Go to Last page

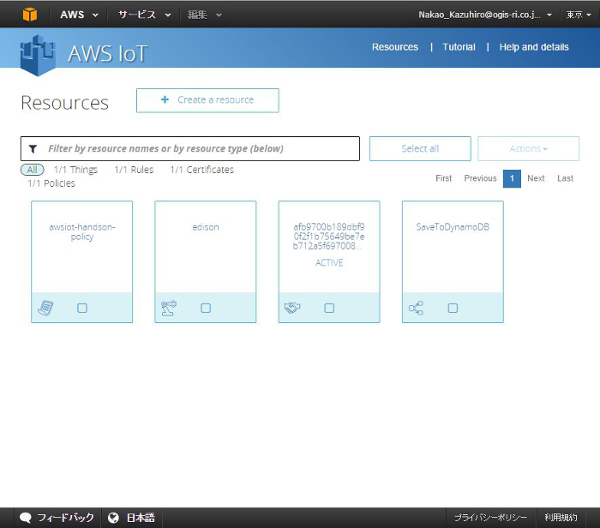565,178
